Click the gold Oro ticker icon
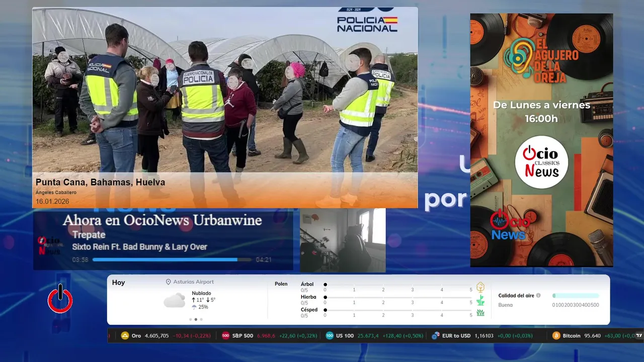644x362 pixels. 125,335
